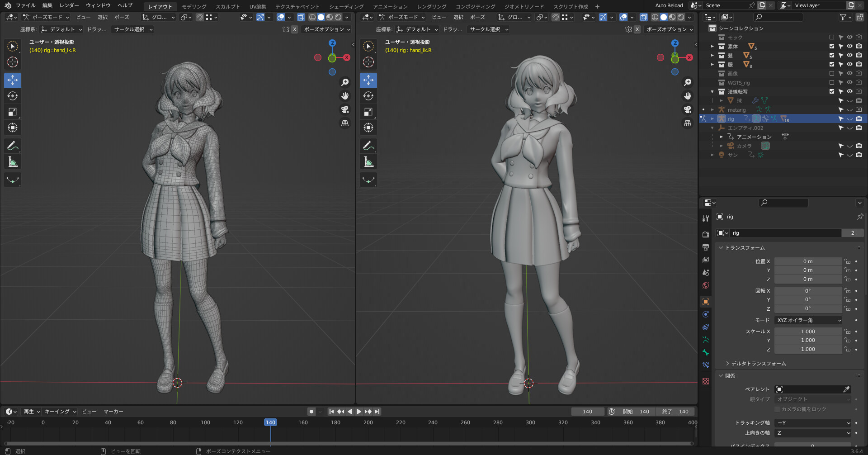
Task: Select the Select Box tool in right viewport
Action: [x=368, y=46]
